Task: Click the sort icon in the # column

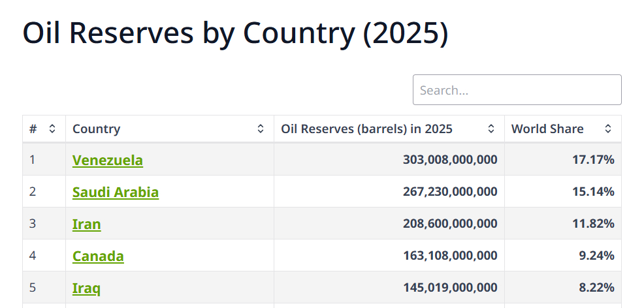Action: pyautogui.click(x=52, y=129)
